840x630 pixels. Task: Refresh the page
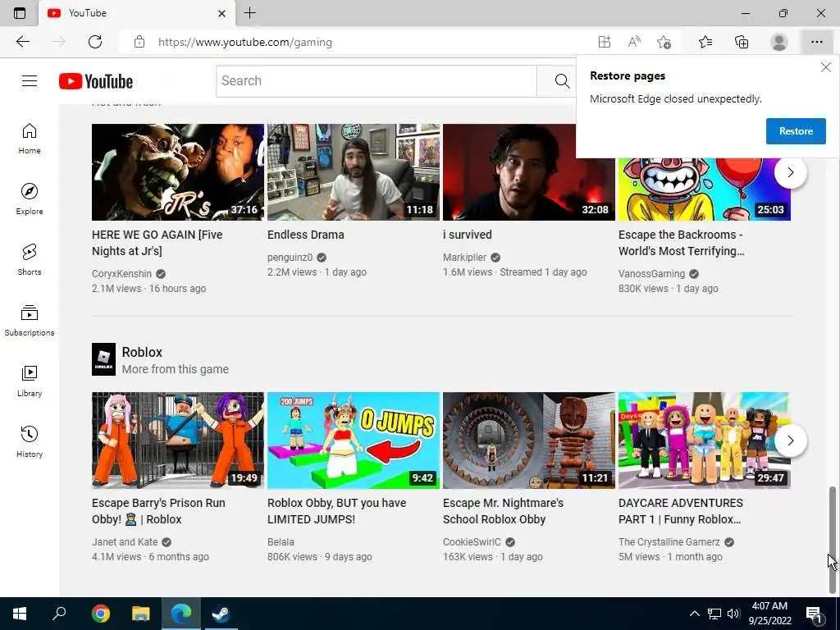[95, 42]
